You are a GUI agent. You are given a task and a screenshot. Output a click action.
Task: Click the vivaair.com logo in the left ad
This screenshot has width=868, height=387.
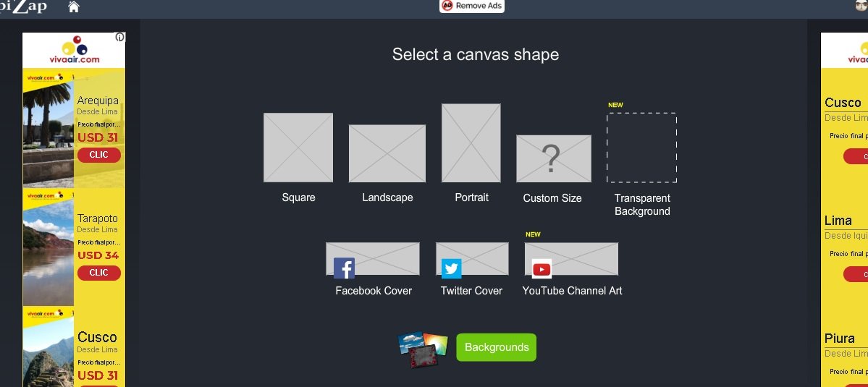coord(74,50)
